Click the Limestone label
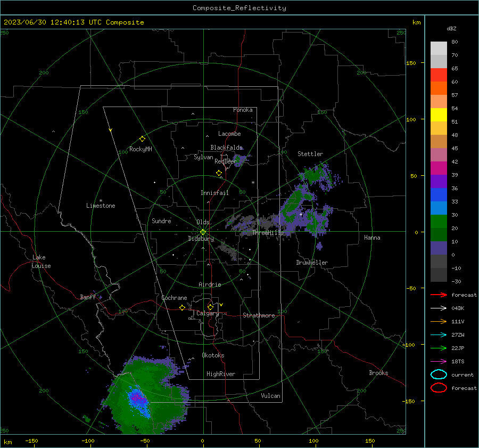Screen dimensions: 479x448 click(x=101, y=206)
